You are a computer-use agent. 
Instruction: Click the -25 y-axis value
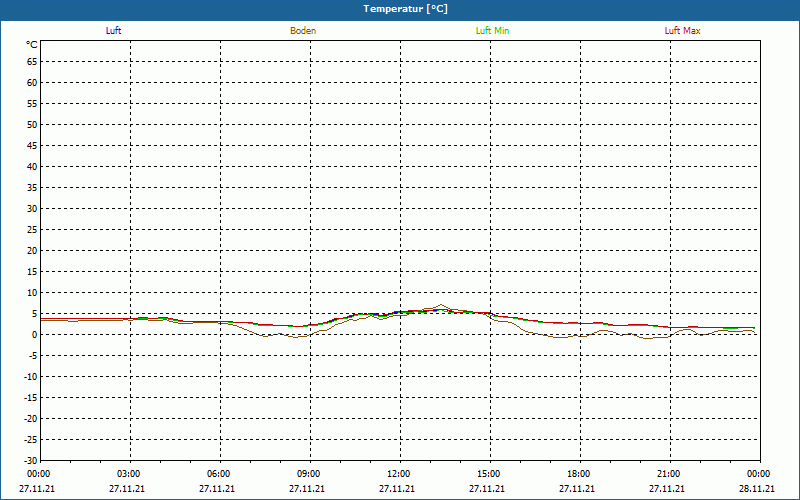coord(31,440)
